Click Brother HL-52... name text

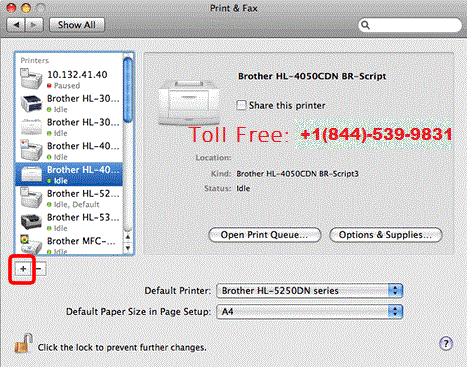(83, 193)
